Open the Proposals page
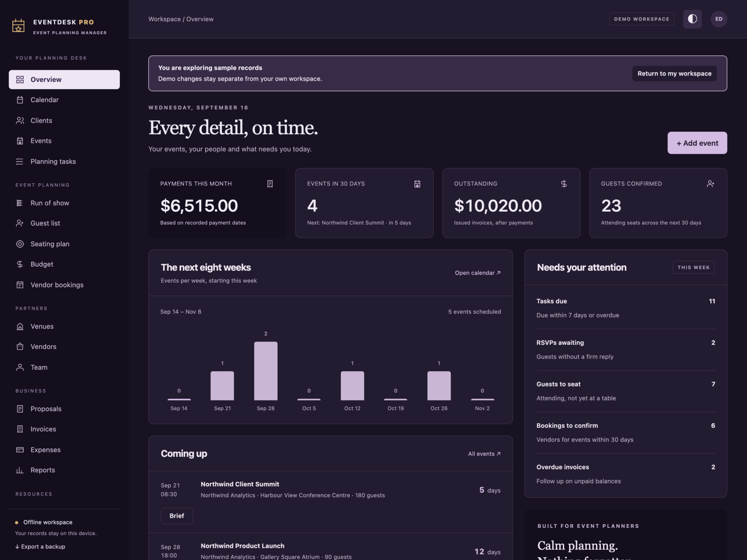 coord(64,409)
